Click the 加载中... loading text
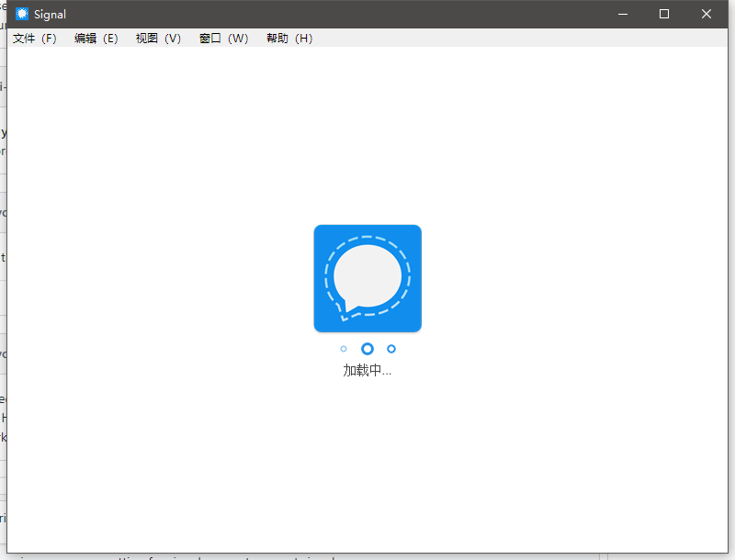This screenshot has height=560, width=735. click(367, 370)
